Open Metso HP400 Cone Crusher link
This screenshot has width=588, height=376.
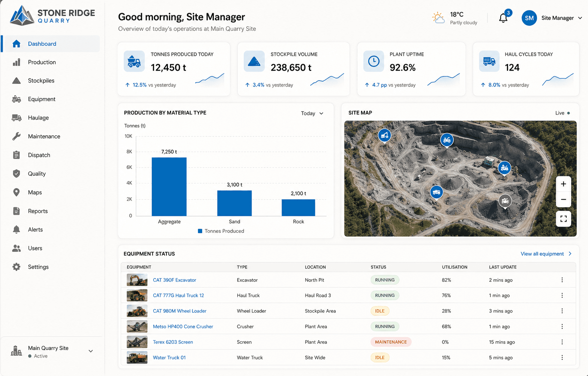(x=183, y=327)
